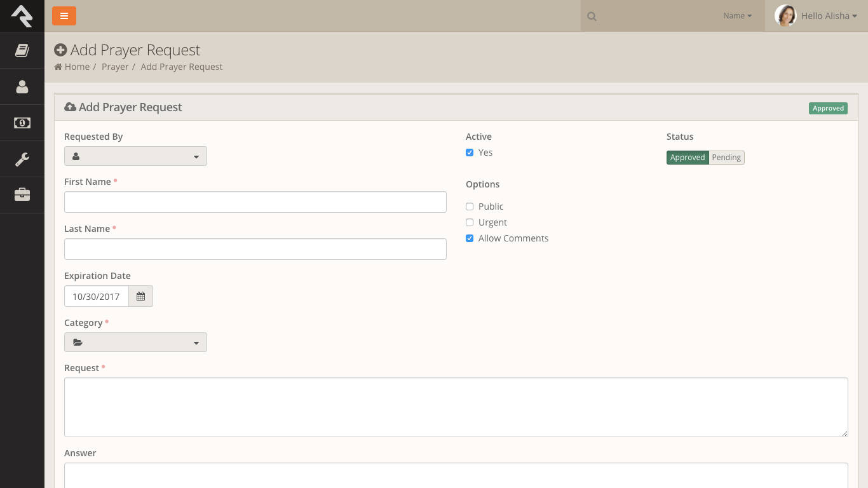Uncheck the Active Yes checkbox
This screenshot has height=488, width=868.
(470, 152)
